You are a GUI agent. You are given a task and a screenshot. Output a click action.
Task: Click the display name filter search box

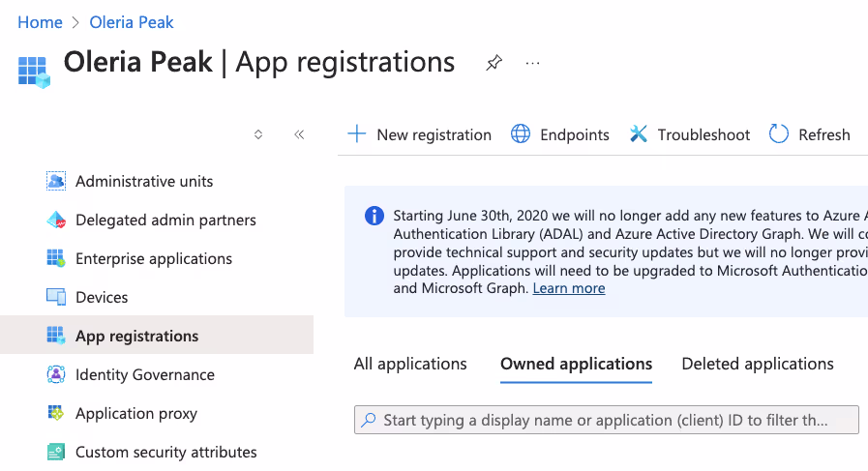pos(607,420)
